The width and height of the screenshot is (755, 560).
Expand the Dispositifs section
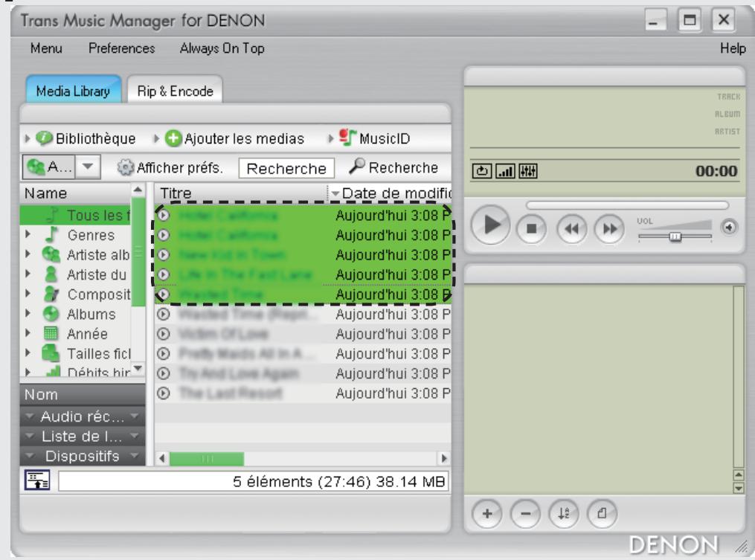coord(83,456)
